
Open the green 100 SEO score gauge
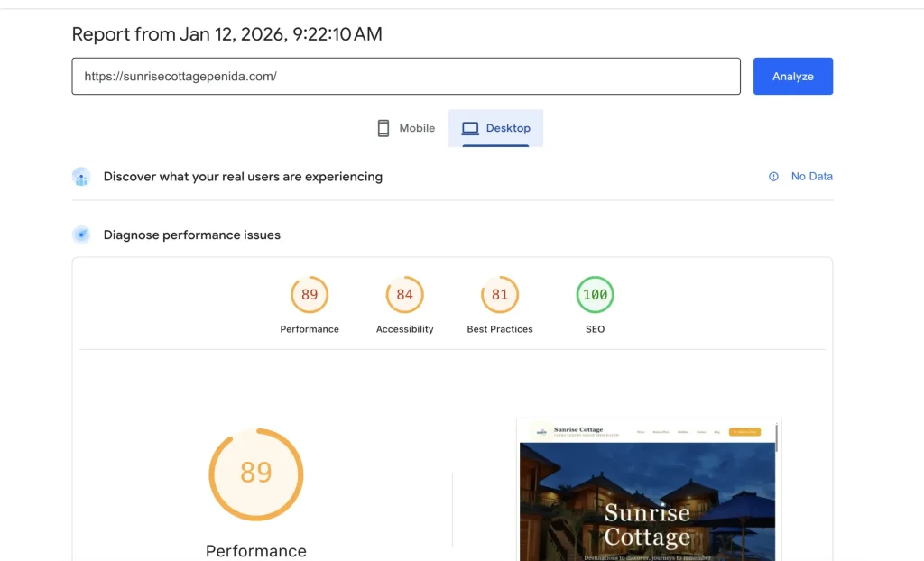(x=595, y=294)
